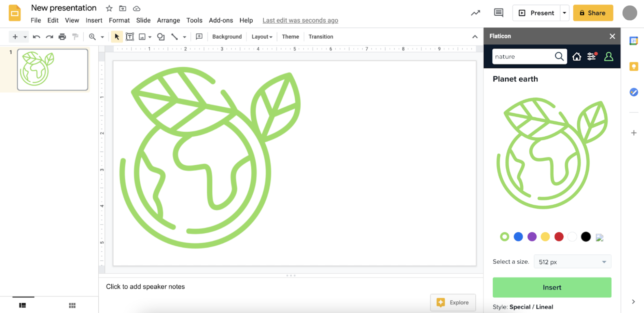This screenshot has width=644, height=313.
Task: Activate the Select cursor tool
Action: click(x=117, y=37)
